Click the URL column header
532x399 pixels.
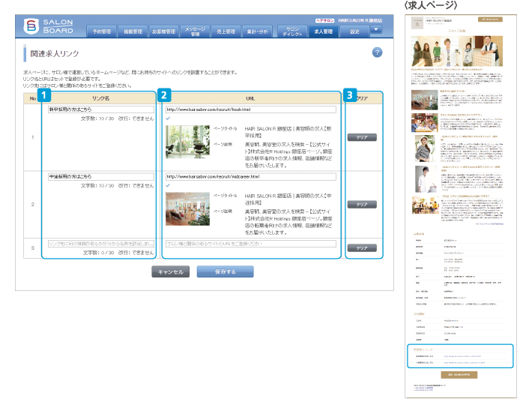coord(250,98)
